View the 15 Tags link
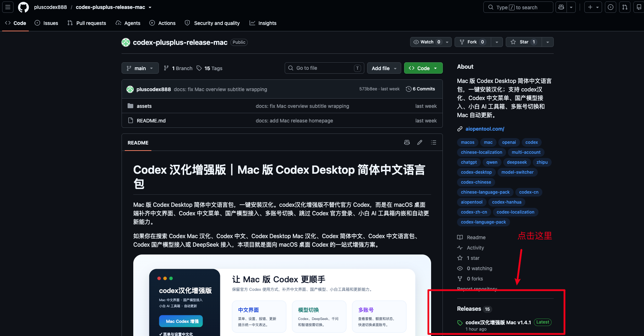 point(209,68)
